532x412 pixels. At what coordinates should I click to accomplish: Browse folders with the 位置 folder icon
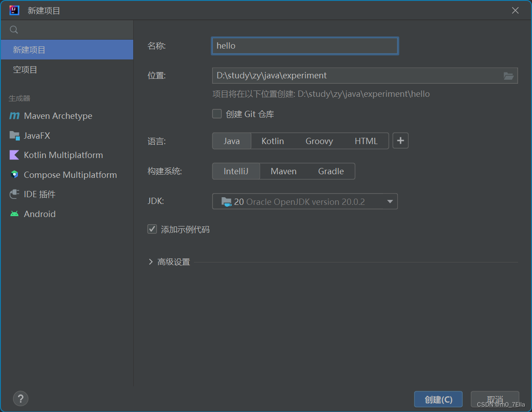[509, 76]
